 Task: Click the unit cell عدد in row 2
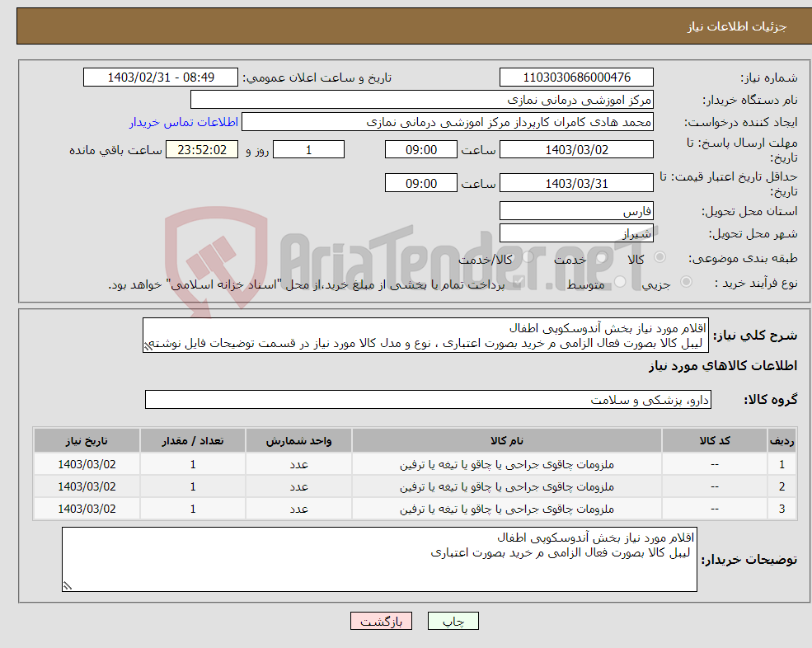coord(298,487)
